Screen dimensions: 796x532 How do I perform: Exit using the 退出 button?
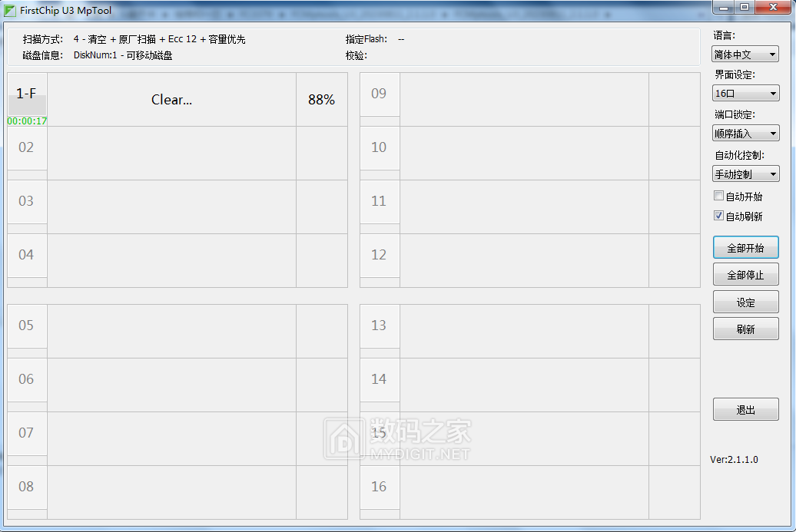745,410
